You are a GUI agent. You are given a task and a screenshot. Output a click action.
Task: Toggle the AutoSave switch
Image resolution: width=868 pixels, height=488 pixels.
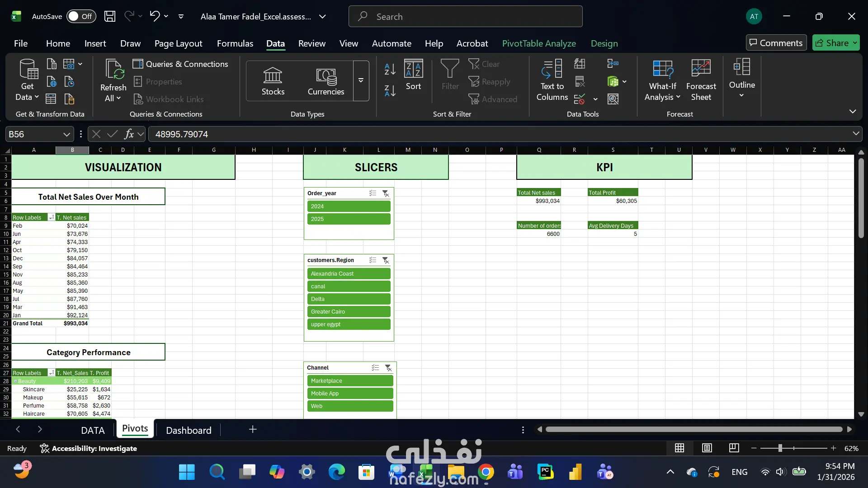pyautogui.click(x=81, y=17)
